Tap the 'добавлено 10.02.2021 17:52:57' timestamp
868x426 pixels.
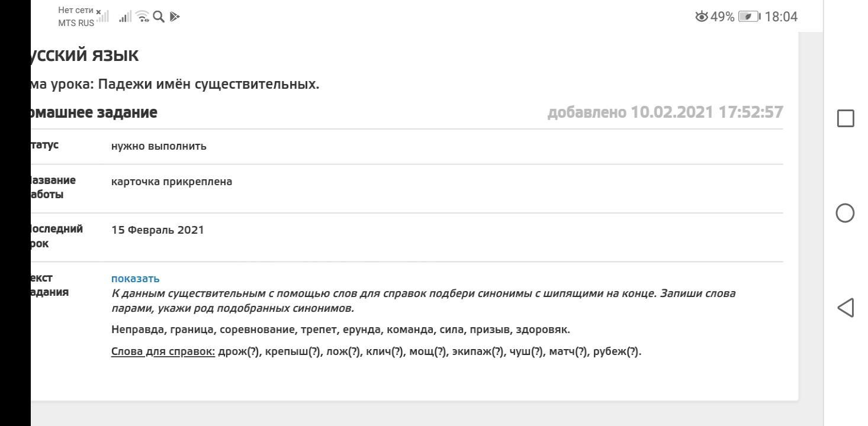pyautogui.click(x=665, y=112)
